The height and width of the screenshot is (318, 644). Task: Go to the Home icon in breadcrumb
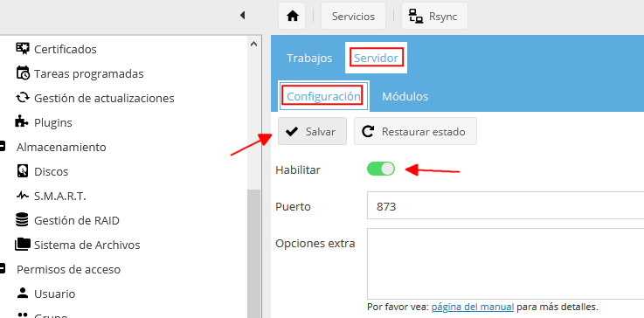point(292,16)
